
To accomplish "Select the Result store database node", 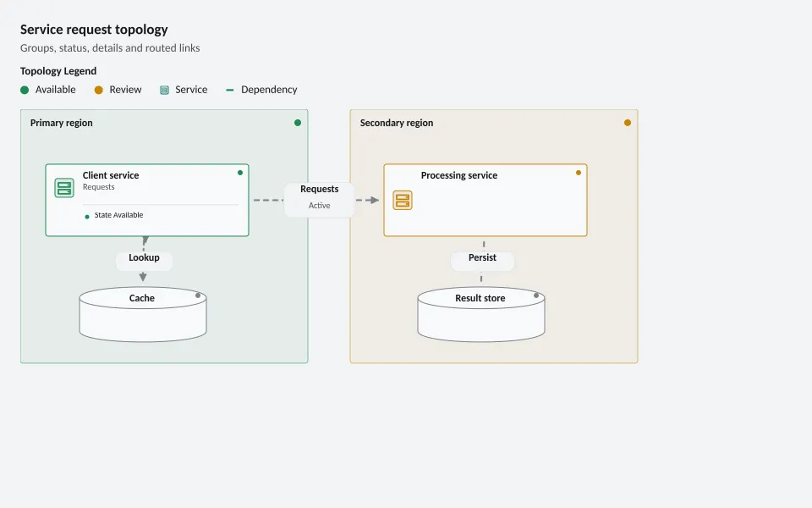I will click(481, 314).
